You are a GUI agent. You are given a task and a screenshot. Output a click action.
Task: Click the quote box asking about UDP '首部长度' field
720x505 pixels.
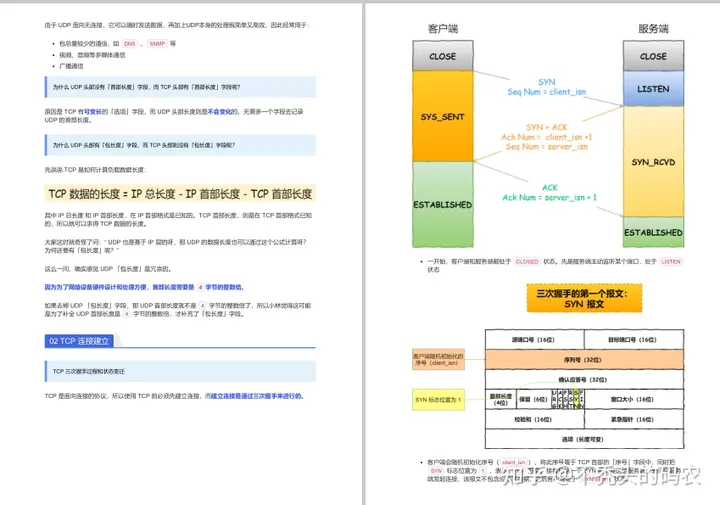point(180,87)
